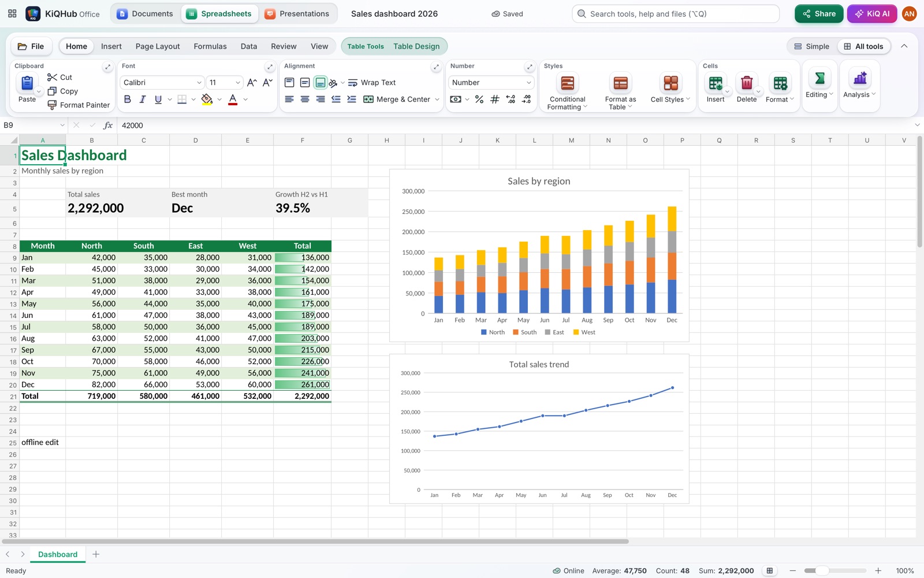Click the Conditional Formatting icon
Viewport: 924px width, 578px height.
click(568, 83)
